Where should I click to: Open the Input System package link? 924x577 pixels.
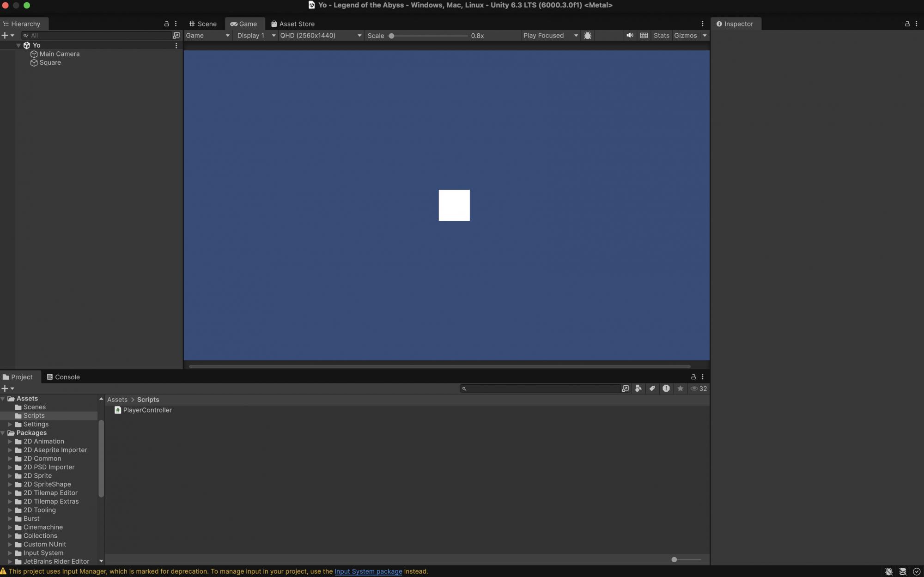(x=368, y=571)
